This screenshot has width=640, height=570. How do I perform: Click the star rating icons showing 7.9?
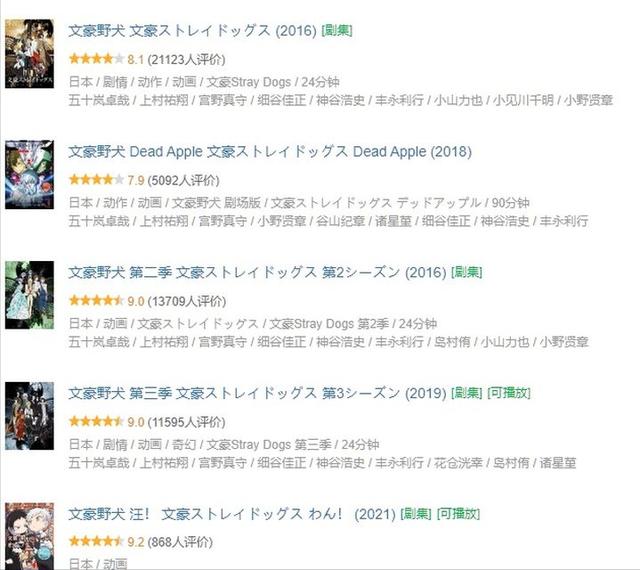pyautogui.click(x=96, y=180)
